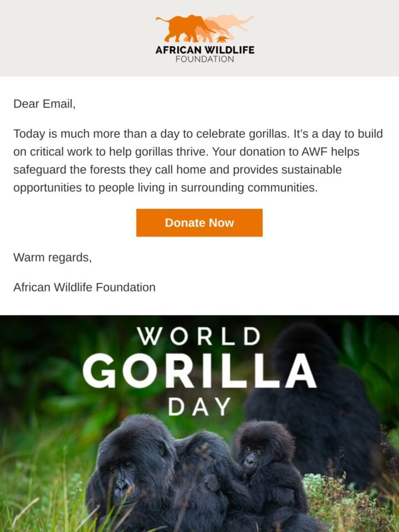
Task: Click the large GORILLA headline text
Action: (x=199, y=371)
